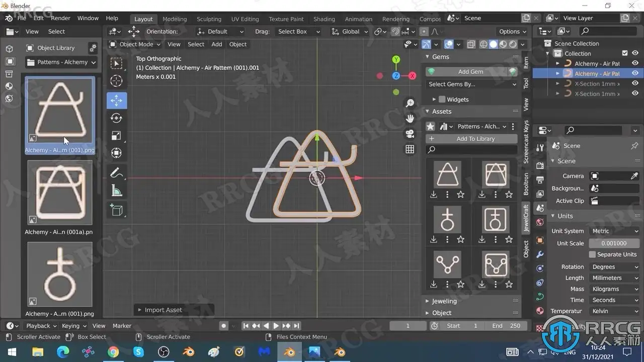Open the Modeling workspace tab
Screen dimensions: 644x362
(x=175, y=19)
